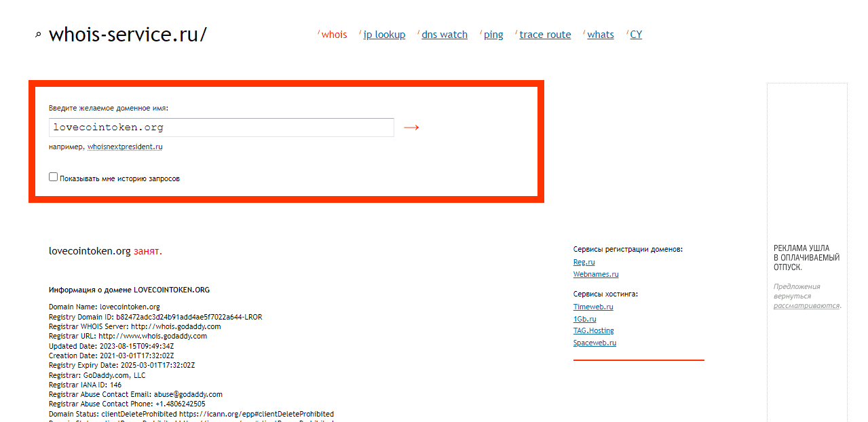Open the trace route tool
Image resolution: width=868 pixels, height=422 pixels.
pyautogui.click(x=545, y=35)
